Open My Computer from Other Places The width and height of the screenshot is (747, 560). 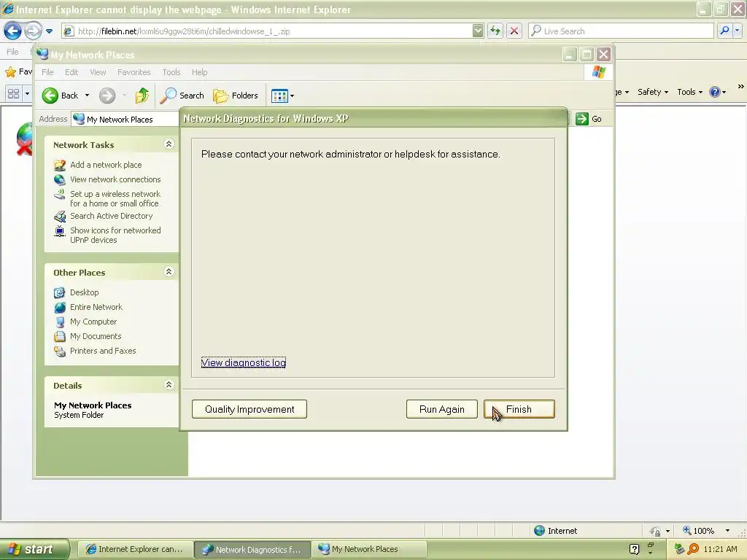point(93,322)
